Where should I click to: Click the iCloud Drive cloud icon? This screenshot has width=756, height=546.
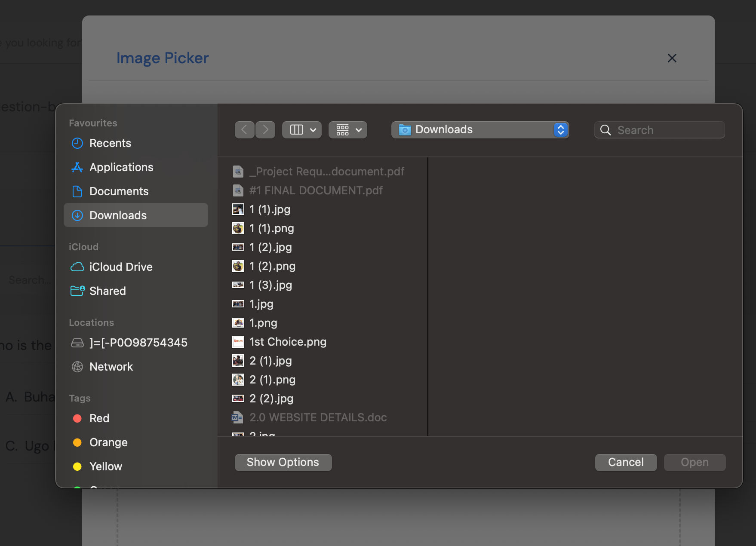[x=77, y=267]
